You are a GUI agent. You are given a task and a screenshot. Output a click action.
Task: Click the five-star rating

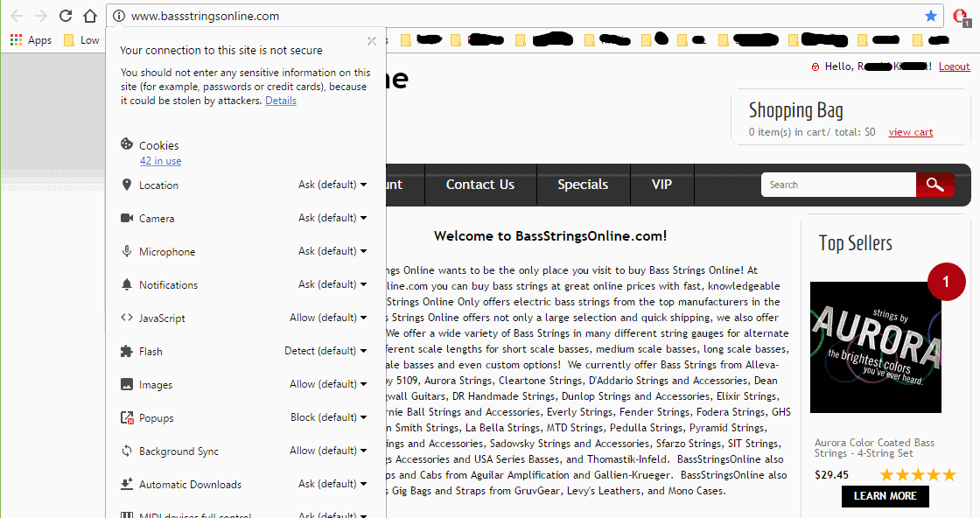pos(918,475)
